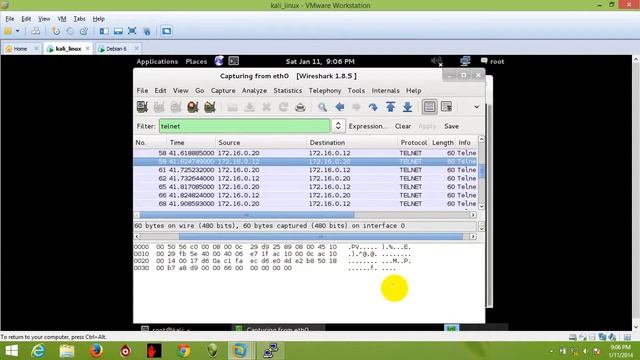Go forward in packet history
The width and height of the screenshot is (640, 360).
(x=356, y=107)
